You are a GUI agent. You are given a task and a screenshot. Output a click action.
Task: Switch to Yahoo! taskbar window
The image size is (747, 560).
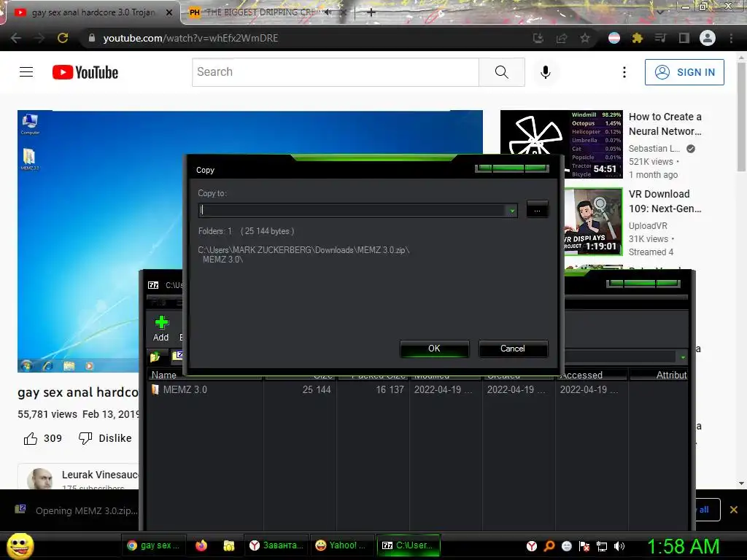(341, 545)
